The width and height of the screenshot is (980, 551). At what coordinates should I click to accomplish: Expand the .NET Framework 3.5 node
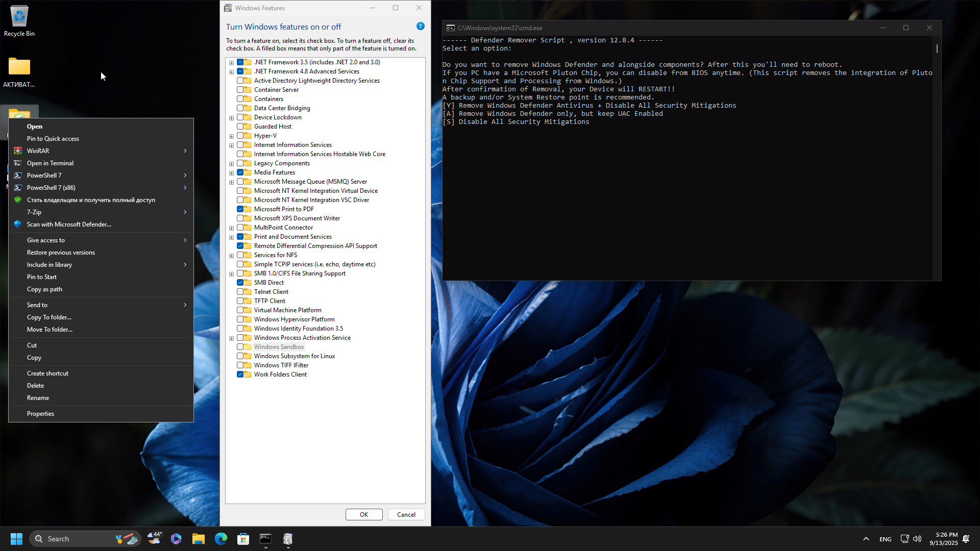point(232,63)
